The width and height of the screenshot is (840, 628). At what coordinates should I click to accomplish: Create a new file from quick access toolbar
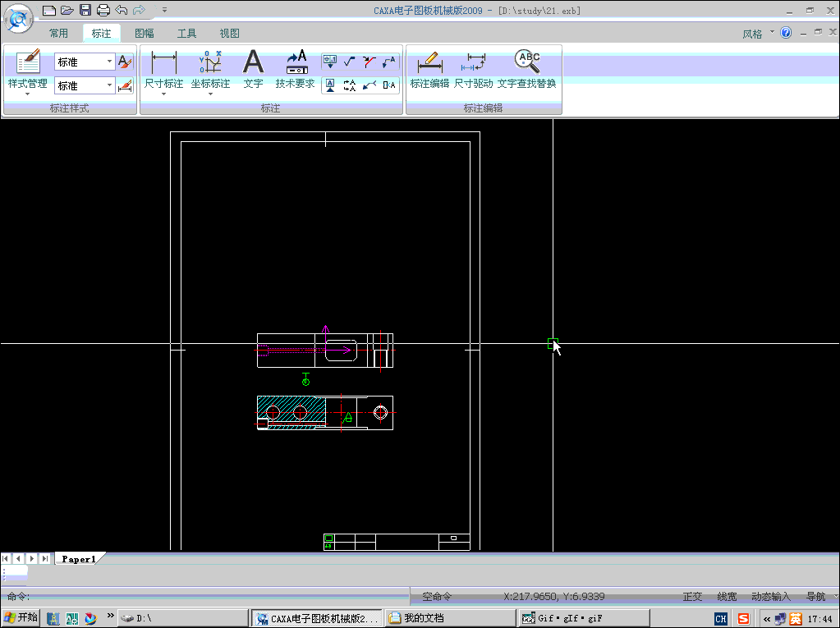[48, 10]
